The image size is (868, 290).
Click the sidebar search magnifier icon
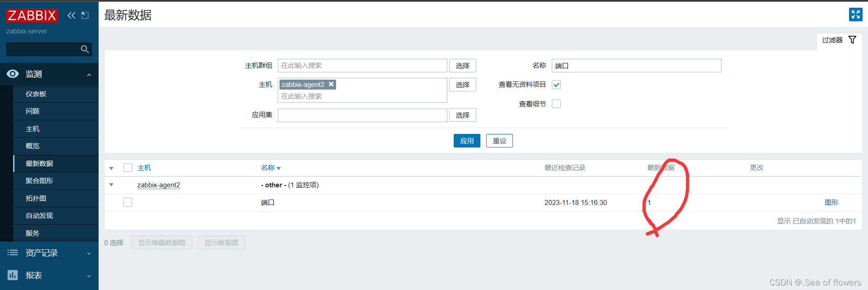(85, 49)
